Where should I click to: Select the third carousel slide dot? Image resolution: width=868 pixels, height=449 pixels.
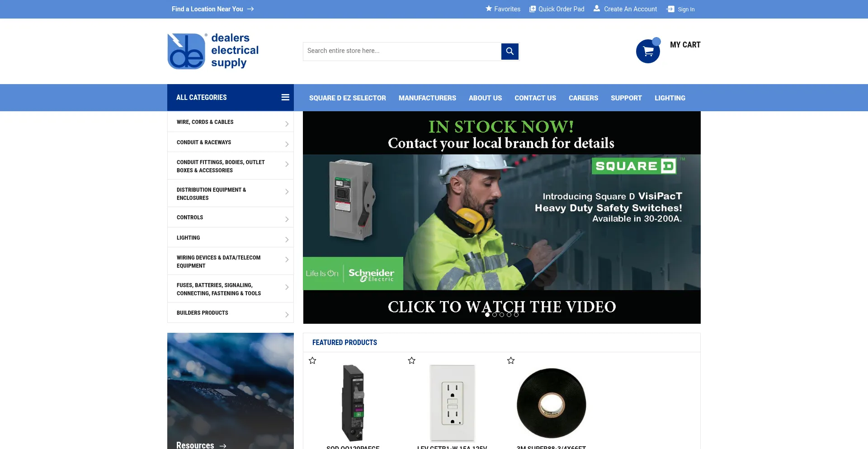tap(502, 315)
